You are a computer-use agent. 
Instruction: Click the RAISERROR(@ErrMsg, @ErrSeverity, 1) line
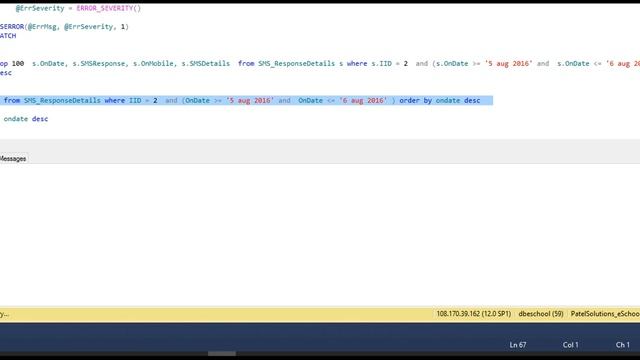pyautogui.click(x=64, y=27)
